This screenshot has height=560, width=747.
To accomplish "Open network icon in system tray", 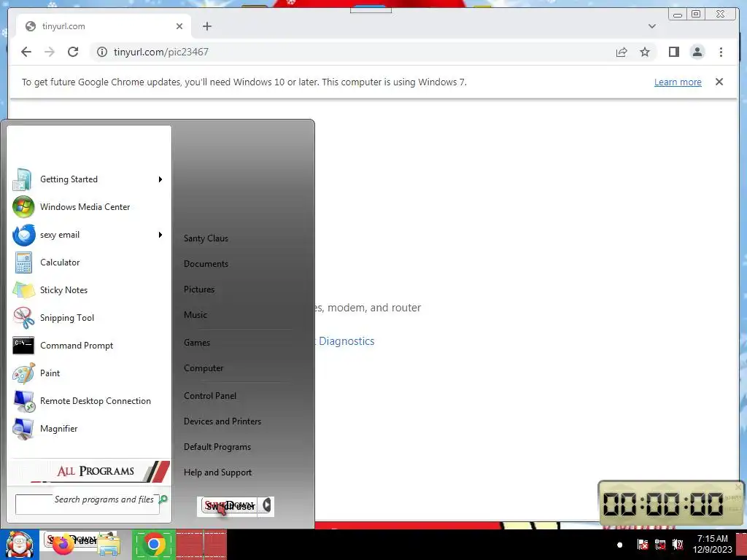I will coord(660,544).
